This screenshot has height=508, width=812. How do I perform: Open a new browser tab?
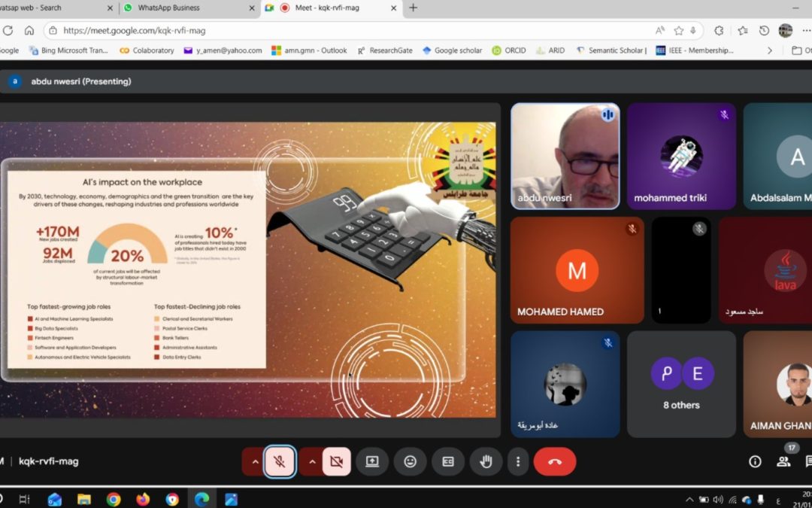coord(413,8)
